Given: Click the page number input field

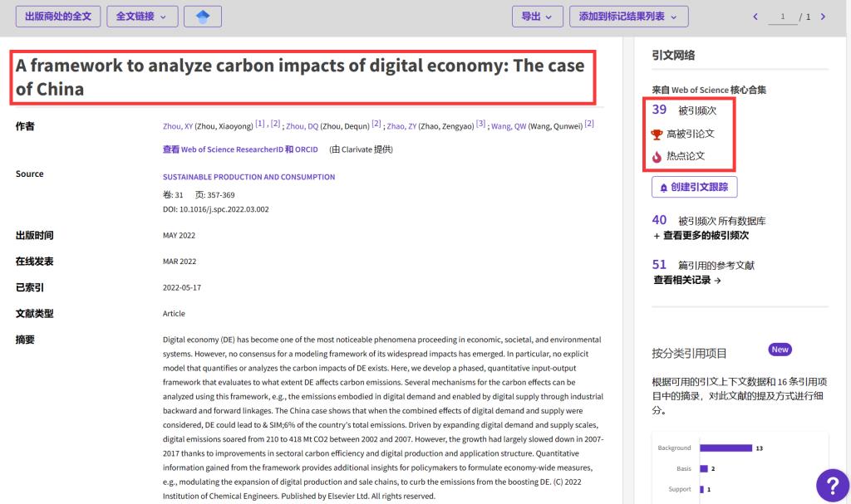Looking at the screenshot, I should [782, 17].
